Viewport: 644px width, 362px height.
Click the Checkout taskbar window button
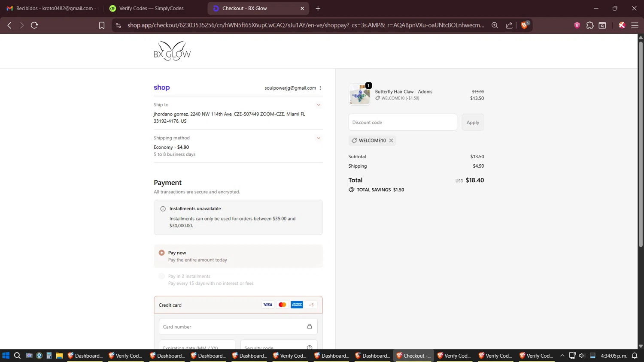point(414,356)
